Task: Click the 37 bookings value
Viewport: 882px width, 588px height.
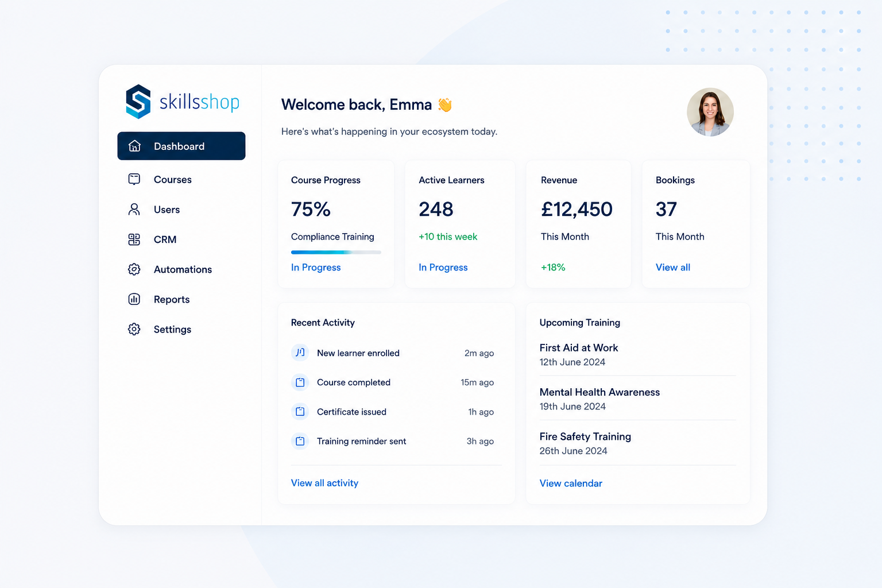Action: pos(666,209)
